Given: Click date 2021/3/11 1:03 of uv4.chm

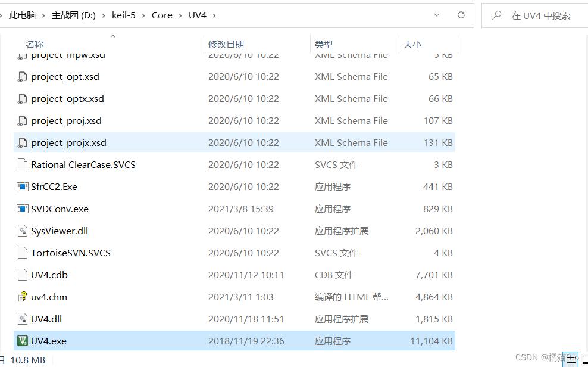Looking at the screenshot, I should (x=241, y=297).
